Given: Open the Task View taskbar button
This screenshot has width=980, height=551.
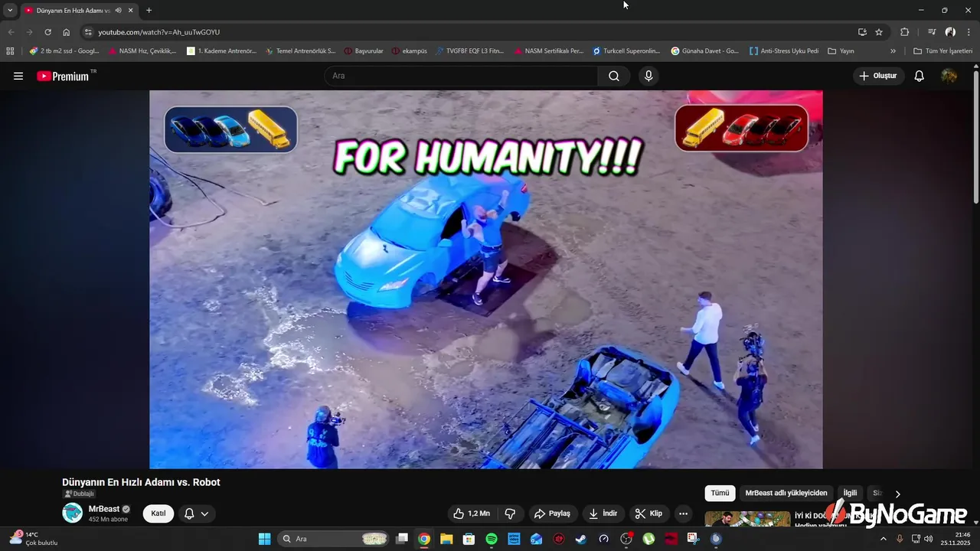Looking at the screenshot, I should point(402,539).
